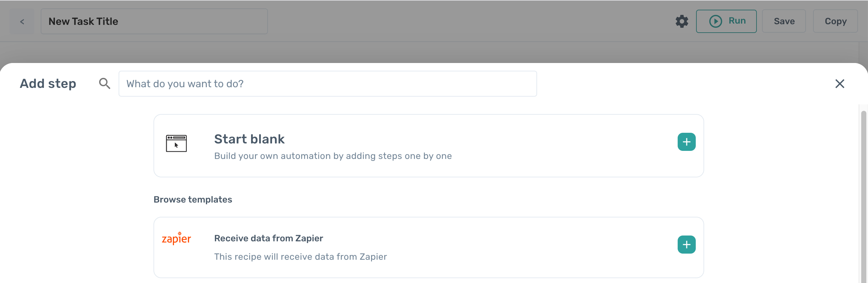This screenshot has height=283, width=868.
Task: Open task settings gear icon
Action: pos(681,21)
